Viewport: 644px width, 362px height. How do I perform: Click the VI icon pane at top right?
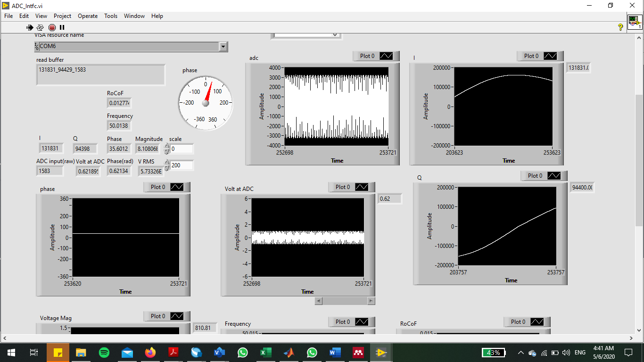(x=635, y=22)
